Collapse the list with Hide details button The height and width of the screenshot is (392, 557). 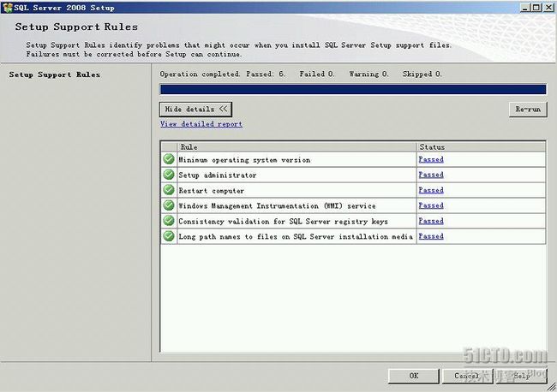pyautogui.click(x=195, y=110)
